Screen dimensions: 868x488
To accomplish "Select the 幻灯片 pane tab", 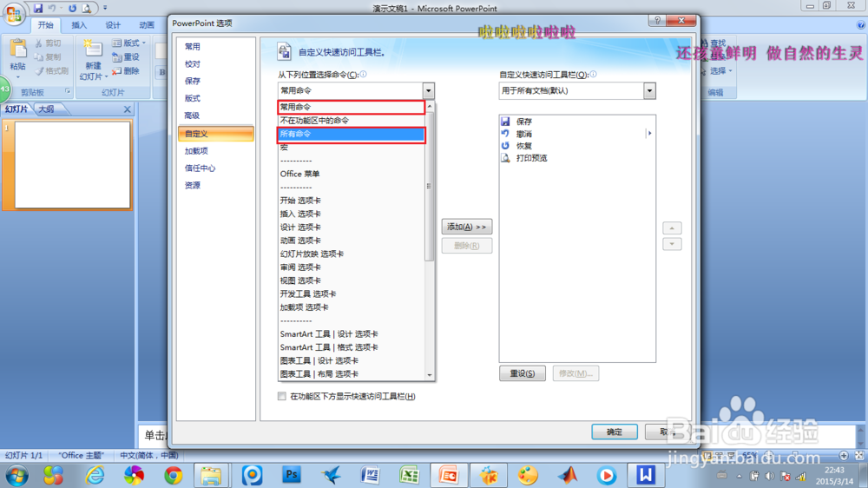I will [x=16, y=109].
